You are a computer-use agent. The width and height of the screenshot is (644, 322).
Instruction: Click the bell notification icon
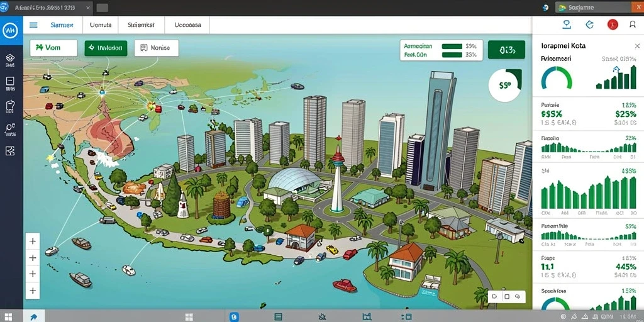tap(633, 25)
